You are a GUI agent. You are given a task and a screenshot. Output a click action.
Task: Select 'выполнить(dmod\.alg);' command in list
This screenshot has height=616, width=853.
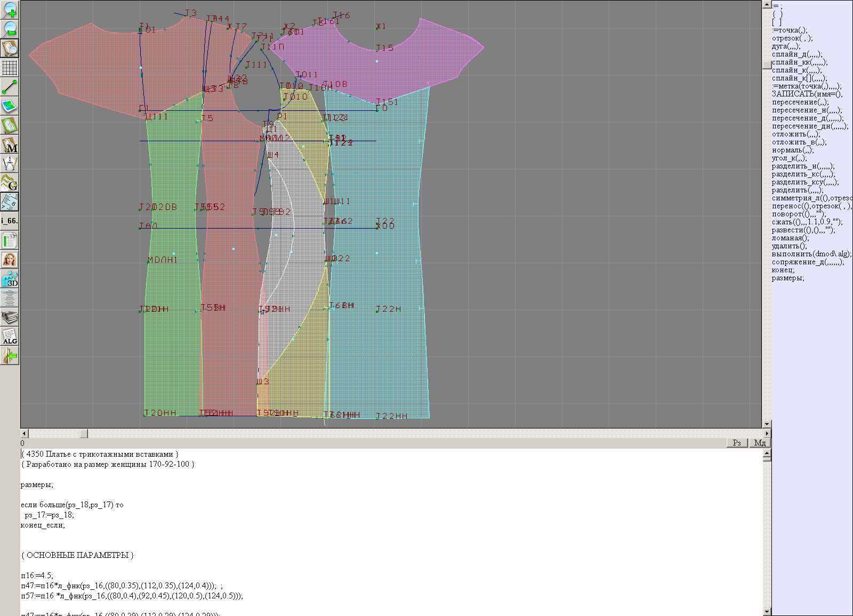coord(810,254)
